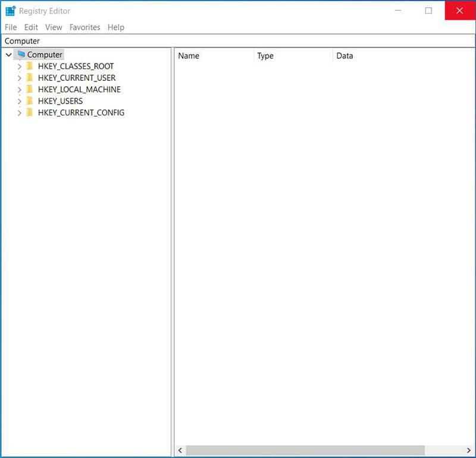Click the Computer node icon in tree
Image resolution: width=476 pixels, height=458 pixels.
[21, 55]
